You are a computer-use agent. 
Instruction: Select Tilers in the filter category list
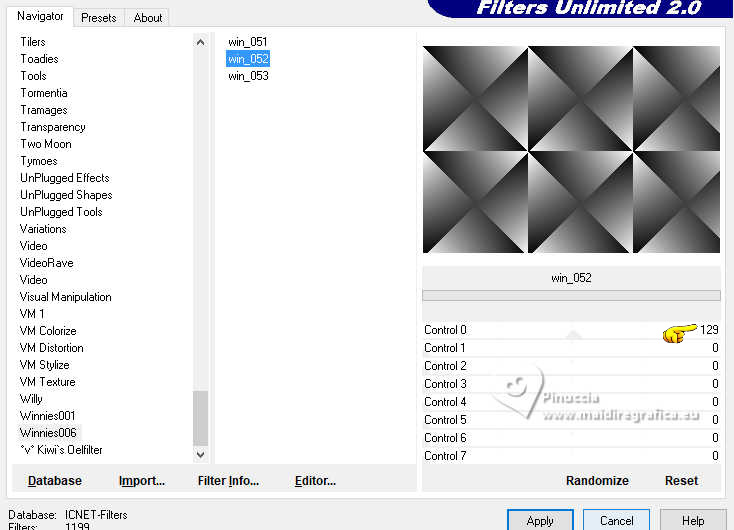tap(33, 42)
